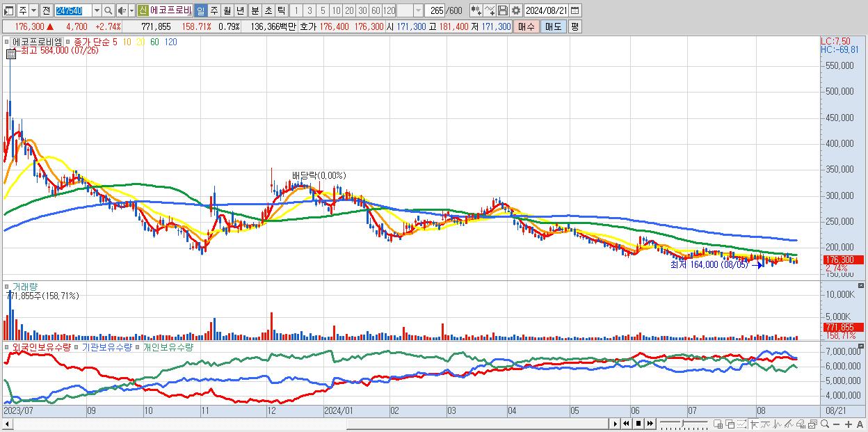
Task: Click the 평 button
Action: tap(575, 26)
